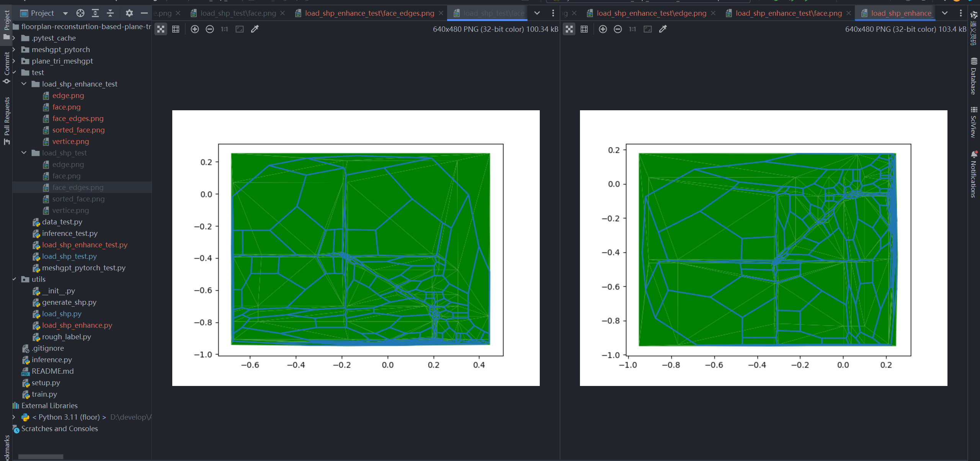Image resolution: width=980 pixels, height=461 pixels.
Task: Open inference_test.py in project tree
Action: coord(70,233)
